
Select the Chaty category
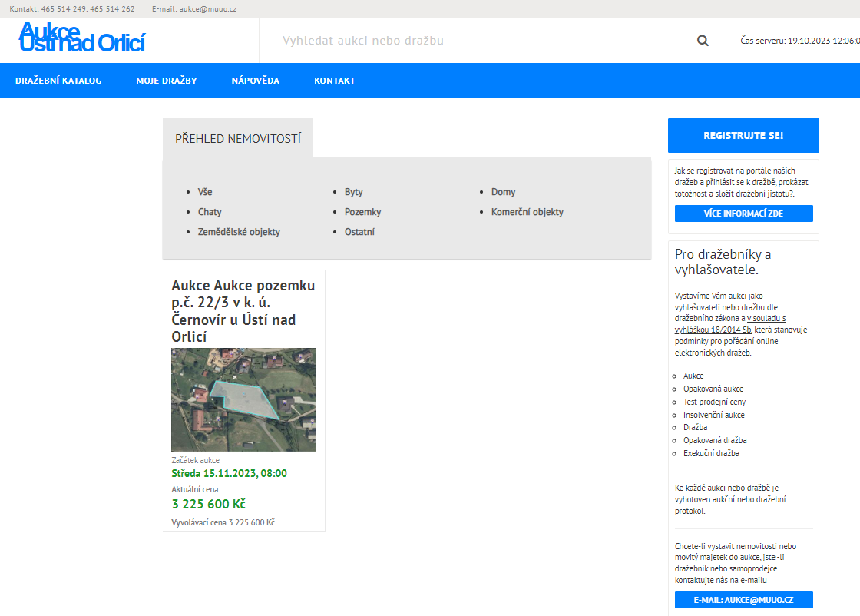click(210, 212)
